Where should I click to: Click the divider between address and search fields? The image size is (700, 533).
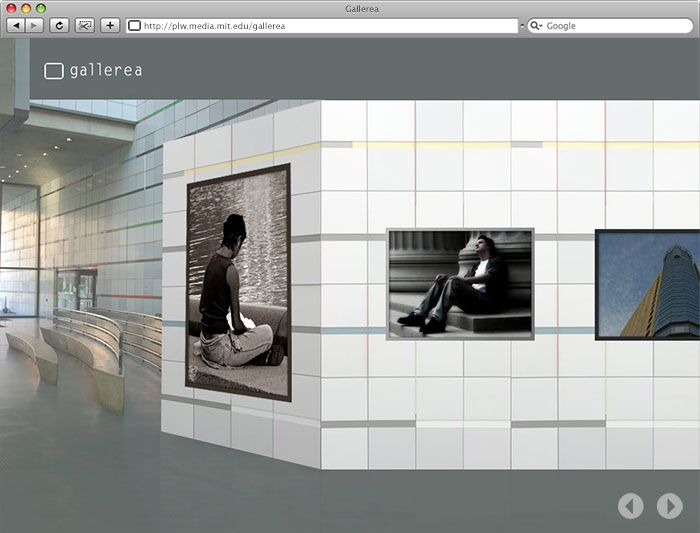[522, 25]
